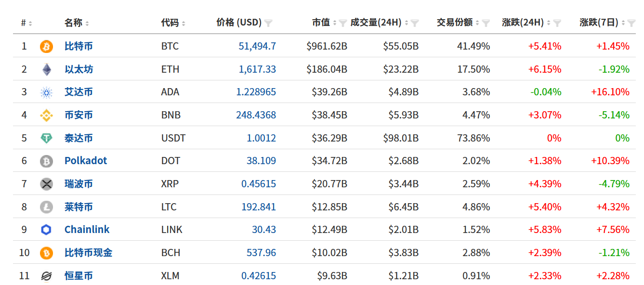Viewport: 644px width, 285px height.
Task: Click the sort arrows next to 成交量(24H)
Action: point(407,23)
